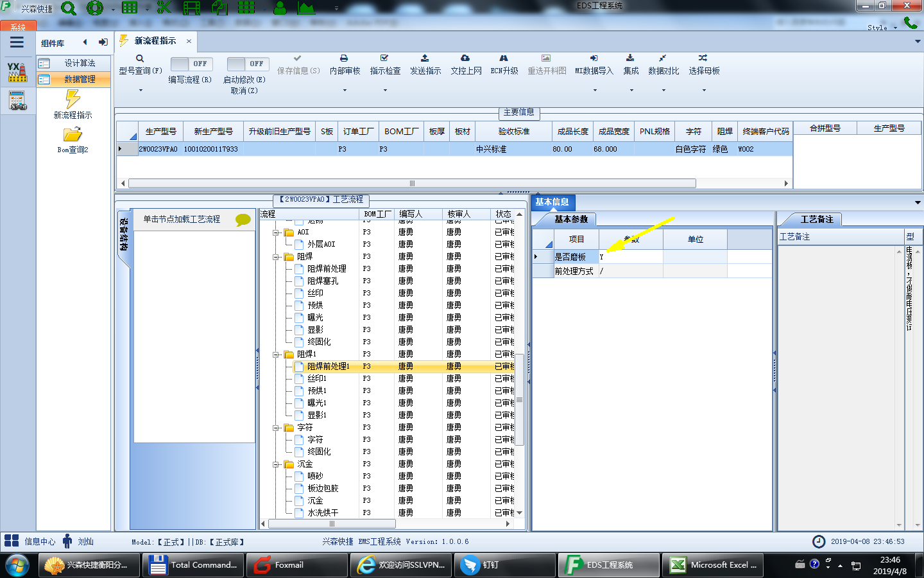This screenshot has height=578, width=924.
Task: Collapse the 阻焊1 folder node
Action: [x=276, y=355]
